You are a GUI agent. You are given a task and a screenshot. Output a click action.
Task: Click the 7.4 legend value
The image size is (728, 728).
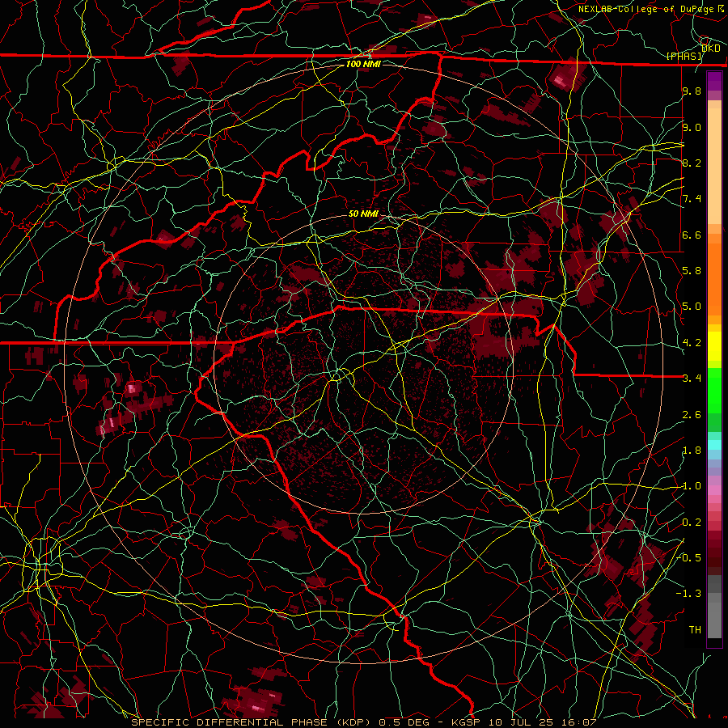(x=692, y=199)
